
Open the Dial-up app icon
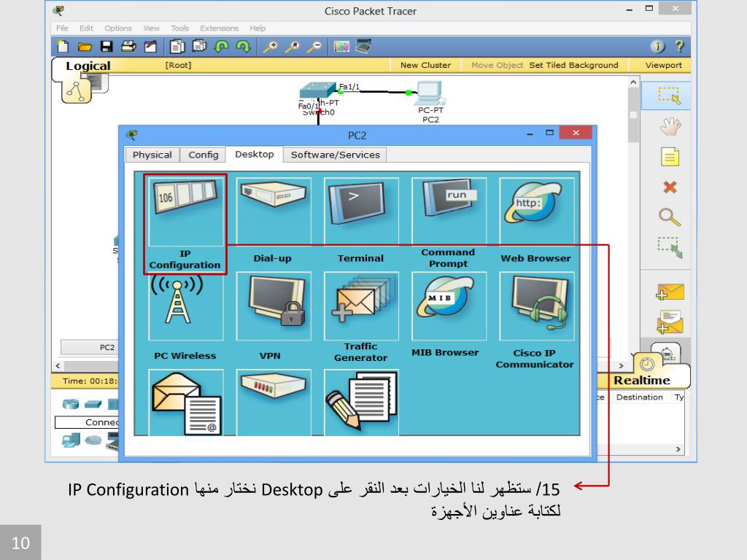pos(274,211)
